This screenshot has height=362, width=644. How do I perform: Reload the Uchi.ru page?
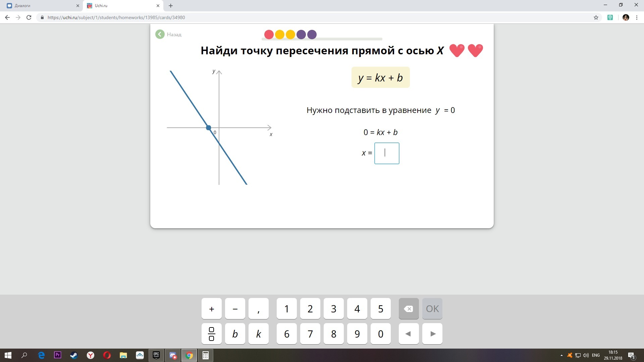click(29, 17)
